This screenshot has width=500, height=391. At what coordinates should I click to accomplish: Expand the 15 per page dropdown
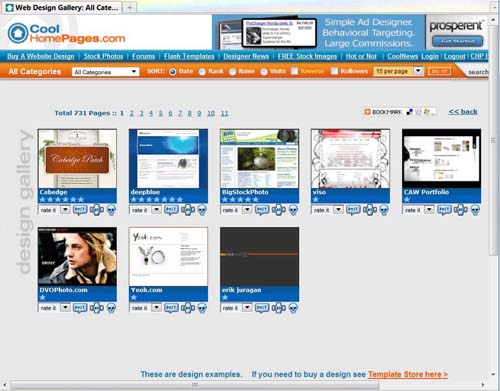tap(398, 71)
